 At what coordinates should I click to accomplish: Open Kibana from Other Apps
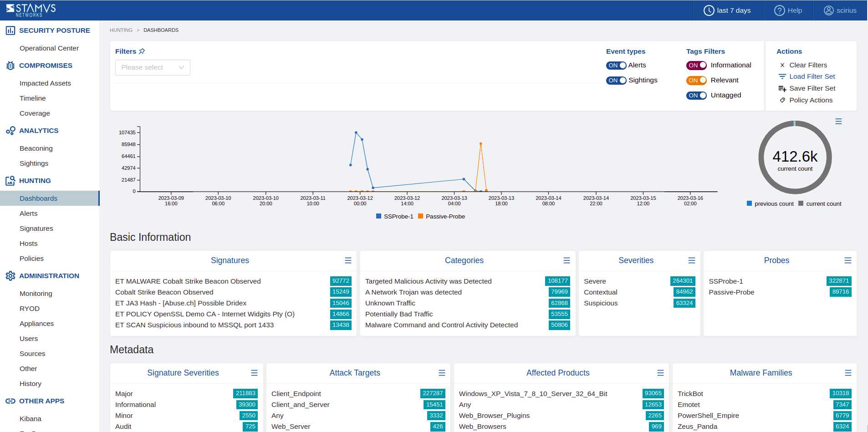(x=31, y=419)
